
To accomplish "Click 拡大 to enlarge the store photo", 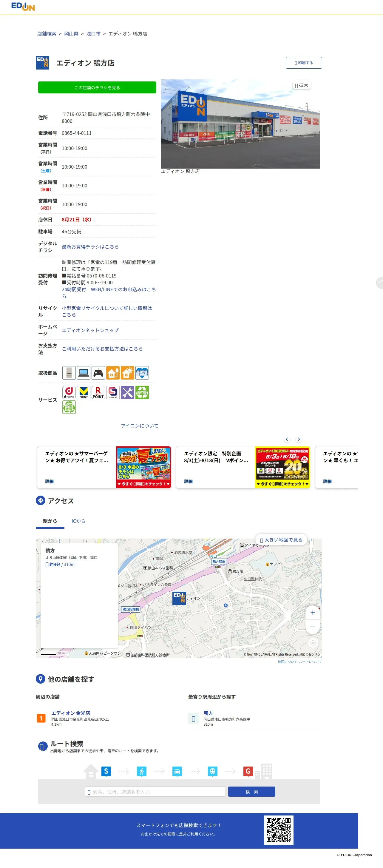I will click(302, 85).
